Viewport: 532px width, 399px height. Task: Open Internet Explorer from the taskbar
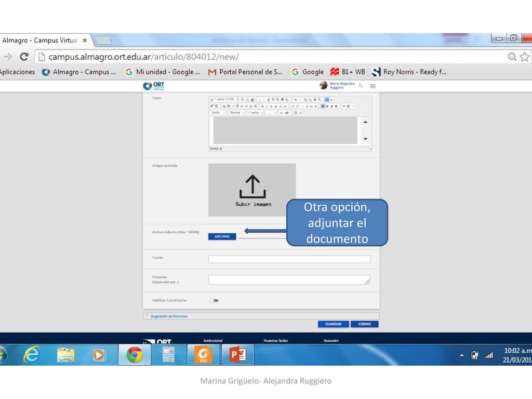[x=32, y=354]
